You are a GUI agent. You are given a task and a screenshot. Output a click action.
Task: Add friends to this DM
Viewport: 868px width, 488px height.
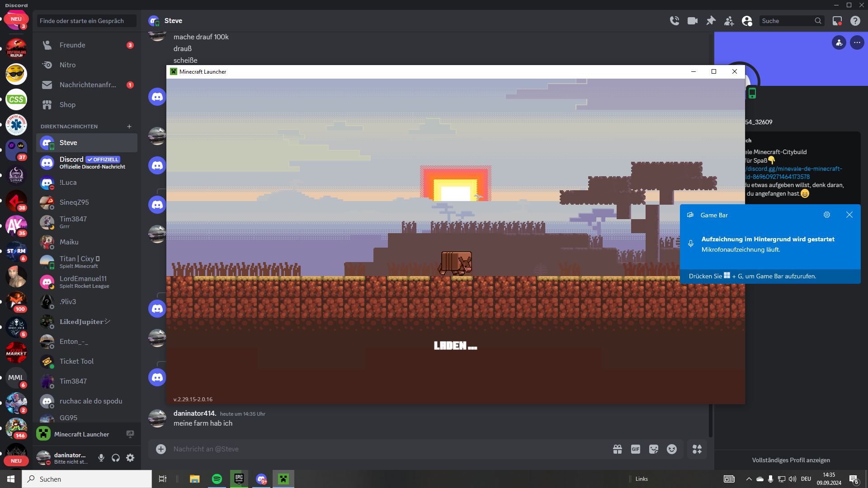click(x=729, y=21)
